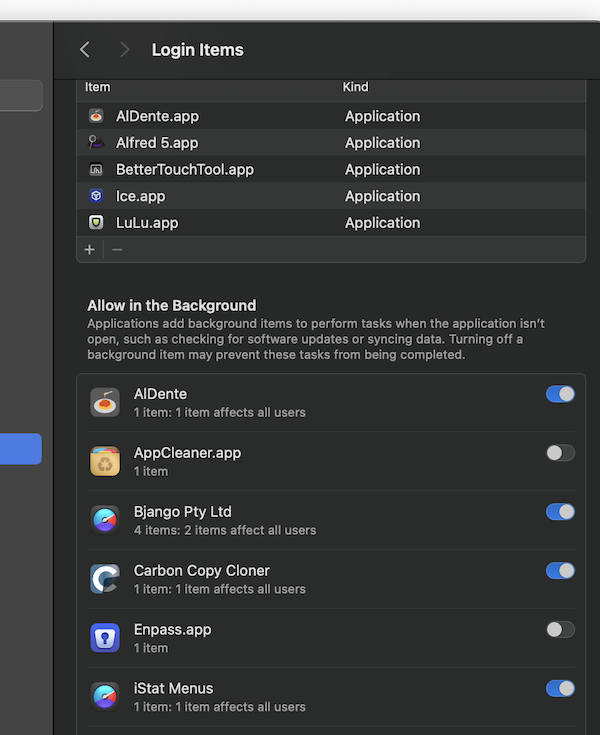Turn off iStat Menus toggle

pyautogui.click(x=560, y=689)
